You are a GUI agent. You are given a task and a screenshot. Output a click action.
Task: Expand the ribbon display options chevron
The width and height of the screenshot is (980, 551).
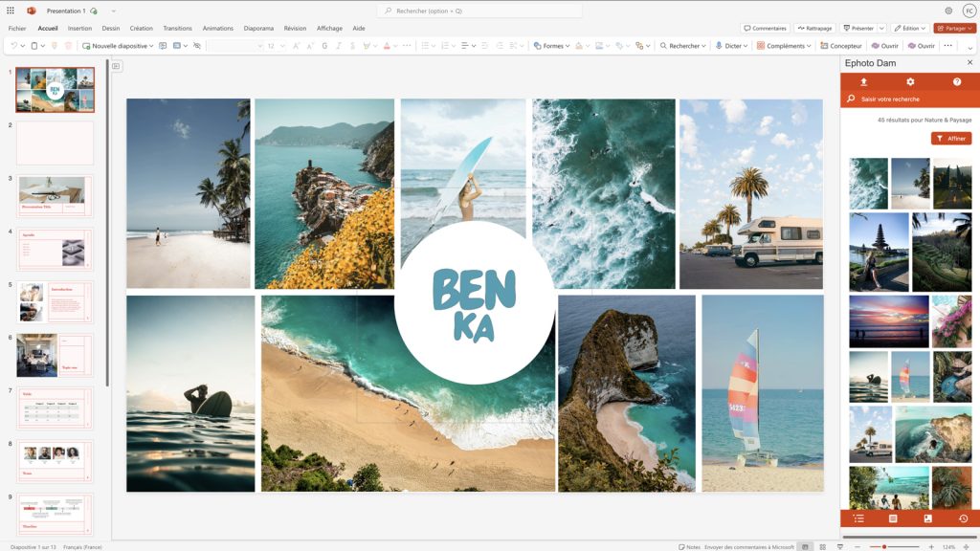970,47
